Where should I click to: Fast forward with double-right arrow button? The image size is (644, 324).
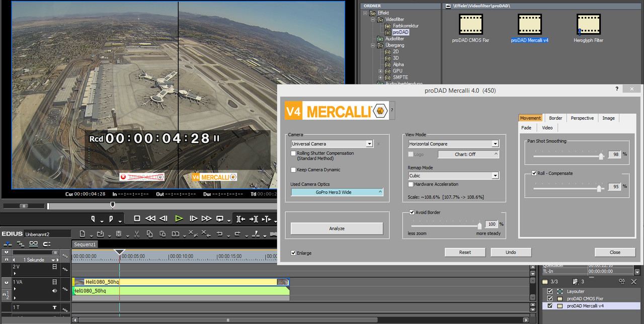pos(206,219)
